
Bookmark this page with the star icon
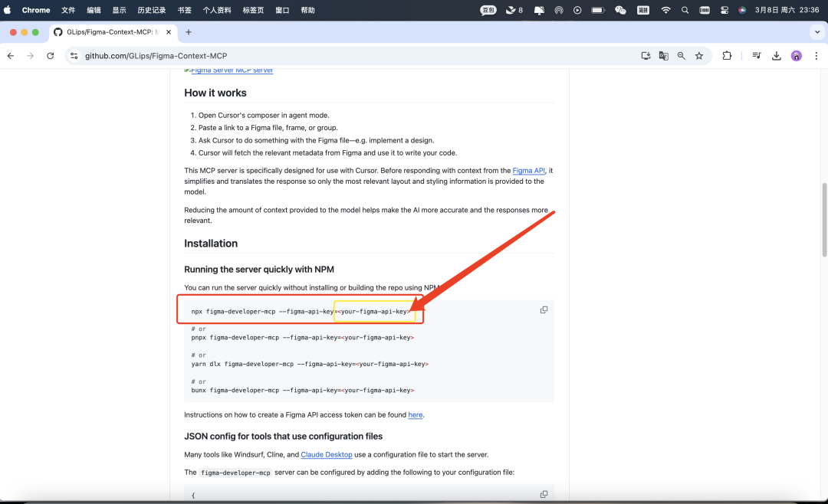699,56
